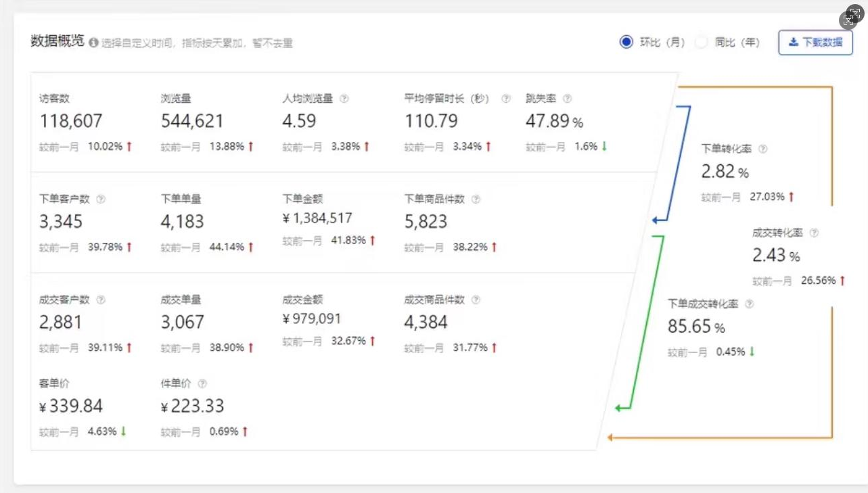Click info icon next to 数据概览 title

pos(93,43)
